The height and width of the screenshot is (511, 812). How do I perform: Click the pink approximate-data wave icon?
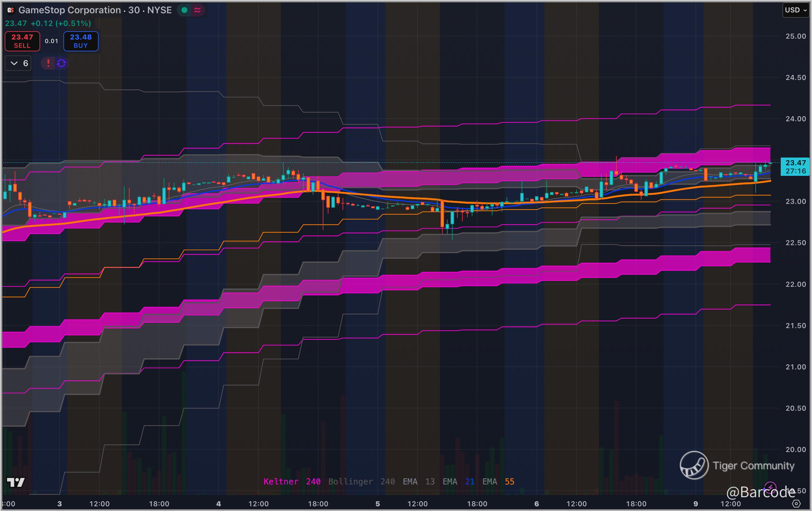pyautogui.click(x=198, y=10)
